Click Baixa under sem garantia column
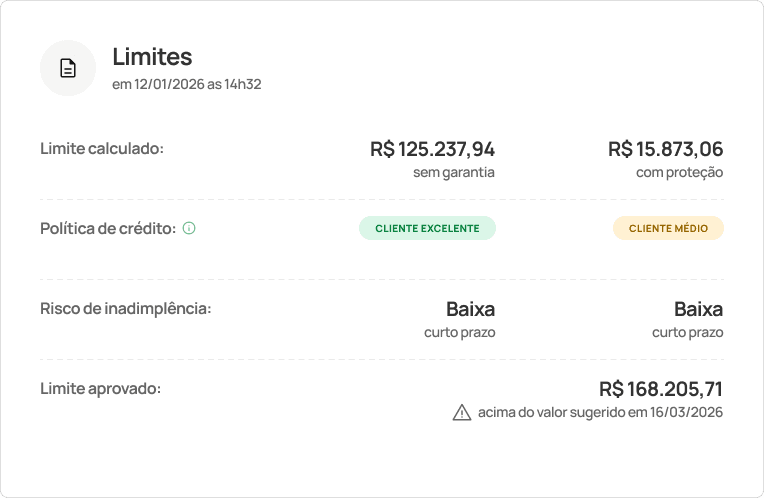764x498 pixels. 470,309
